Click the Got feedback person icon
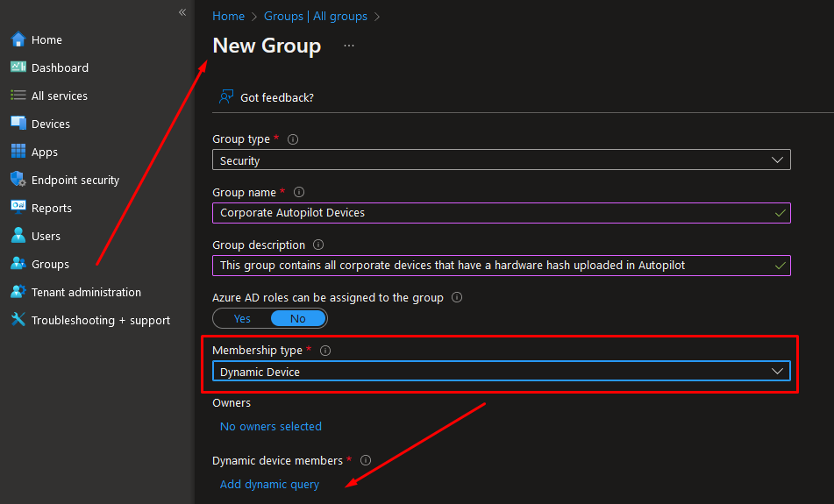The height and width of the screenshot is (504, 834). (226, 96)
